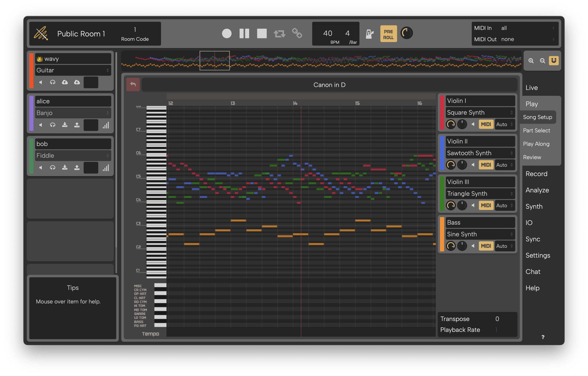Viewport: 588px width, 376px height.
Task: Toggle the MIDI button on Violin II
Action: (486, 165)
